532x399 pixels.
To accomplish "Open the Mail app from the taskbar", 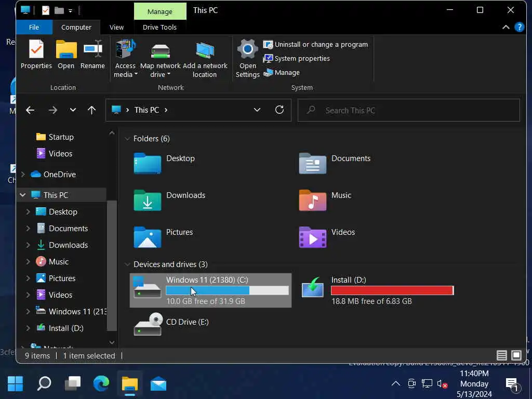I will point(158,384).
